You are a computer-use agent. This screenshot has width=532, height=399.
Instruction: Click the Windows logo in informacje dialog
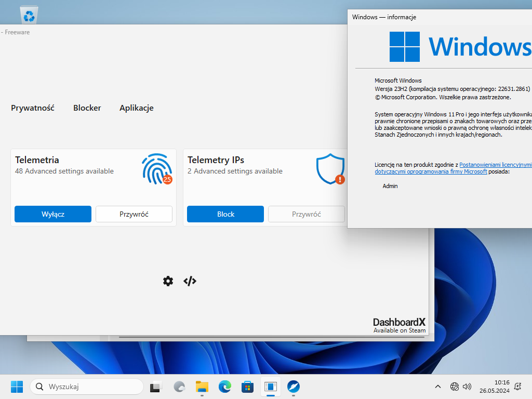pyautogui.click(x=404, y=46)
